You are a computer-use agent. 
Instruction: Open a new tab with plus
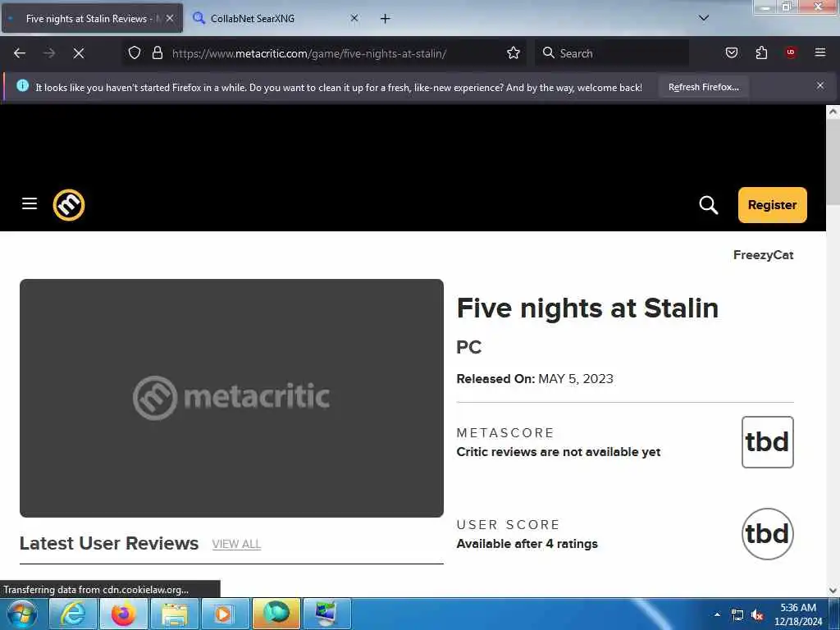(x=385, y=19)
